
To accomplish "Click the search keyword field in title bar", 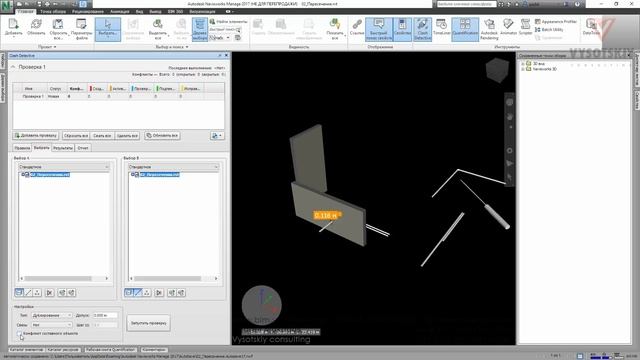I will (x=466, y=4).
